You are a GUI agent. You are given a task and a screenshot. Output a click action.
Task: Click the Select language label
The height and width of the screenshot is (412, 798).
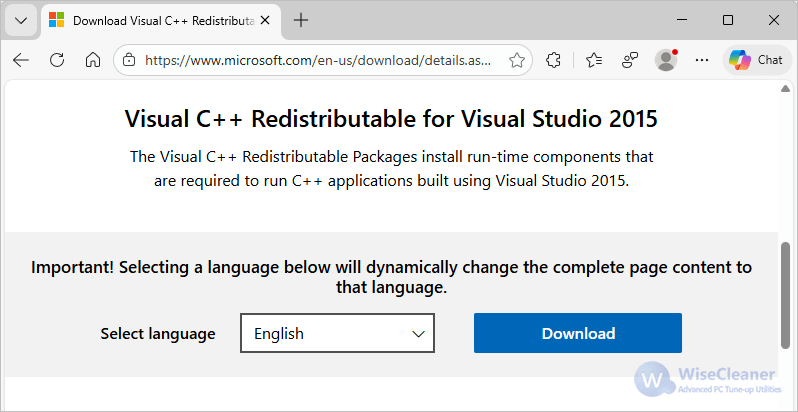coord(158,334)
